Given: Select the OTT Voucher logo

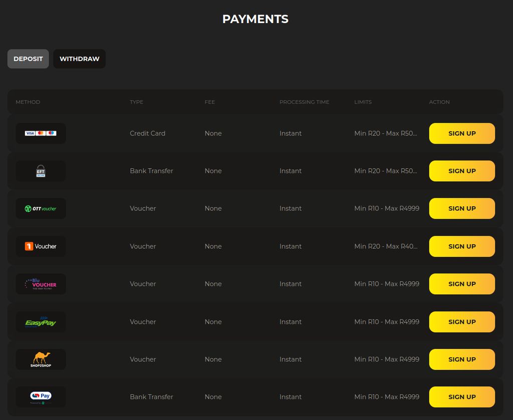Looking at the screenshot, I should (41, 209).
